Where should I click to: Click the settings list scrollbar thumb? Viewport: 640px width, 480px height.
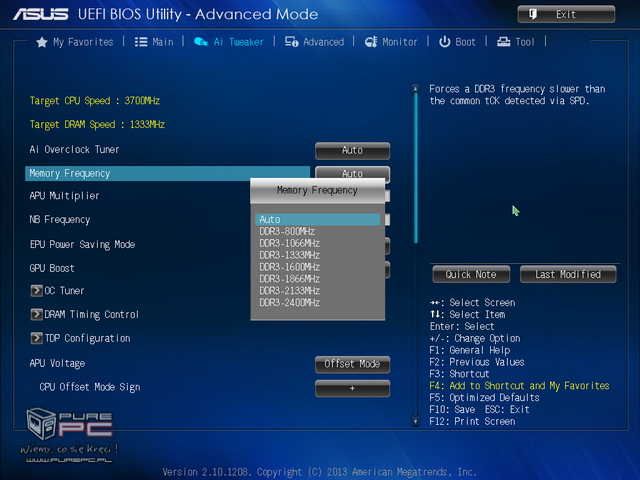[x=416, y=168]
